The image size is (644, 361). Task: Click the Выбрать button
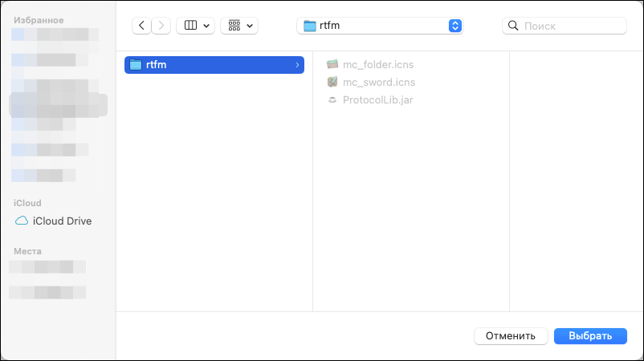tap(590, 336)
